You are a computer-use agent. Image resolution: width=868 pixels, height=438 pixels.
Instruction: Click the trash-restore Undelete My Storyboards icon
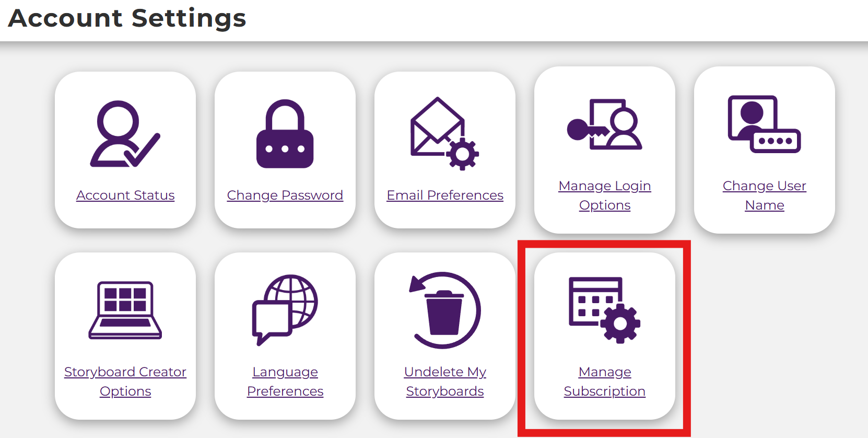(x=444, y=310)
